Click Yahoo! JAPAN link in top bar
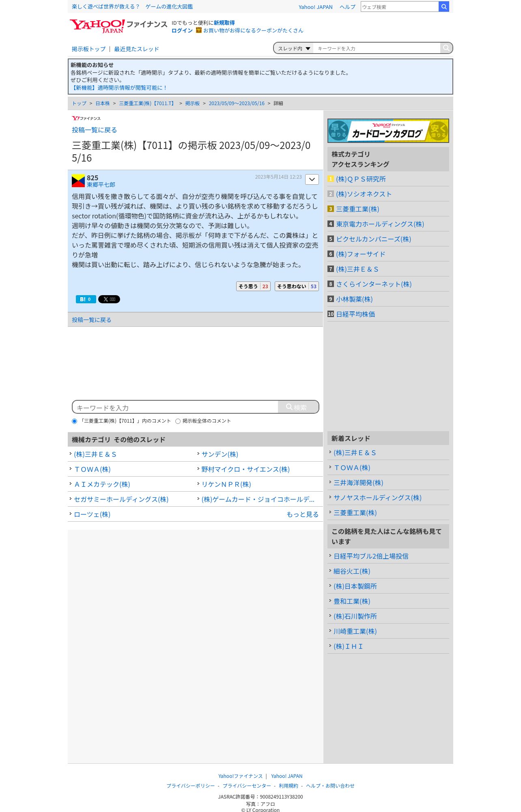 (x=315, y=7)
